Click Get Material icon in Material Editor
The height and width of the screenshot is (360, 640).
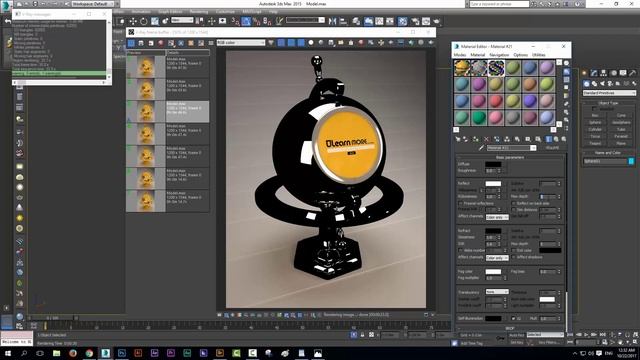[458, 139]
